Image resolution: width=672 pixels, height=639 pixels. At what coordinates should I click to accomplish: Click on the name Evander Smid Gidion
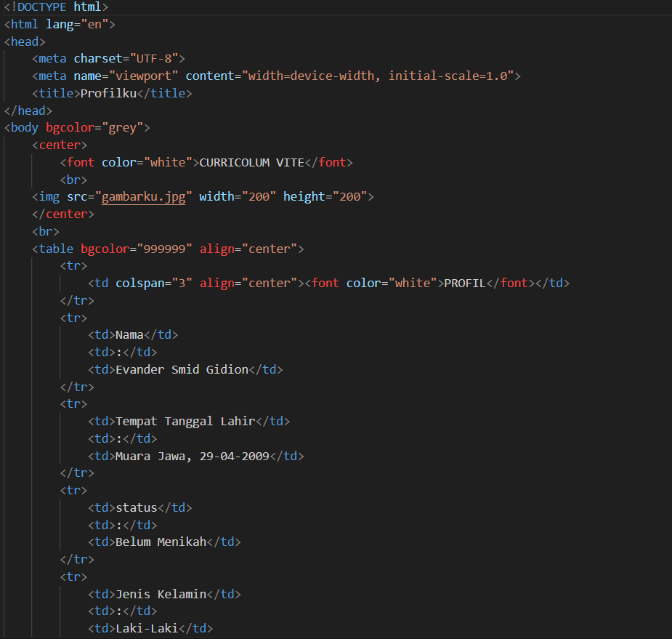[182, 369]
